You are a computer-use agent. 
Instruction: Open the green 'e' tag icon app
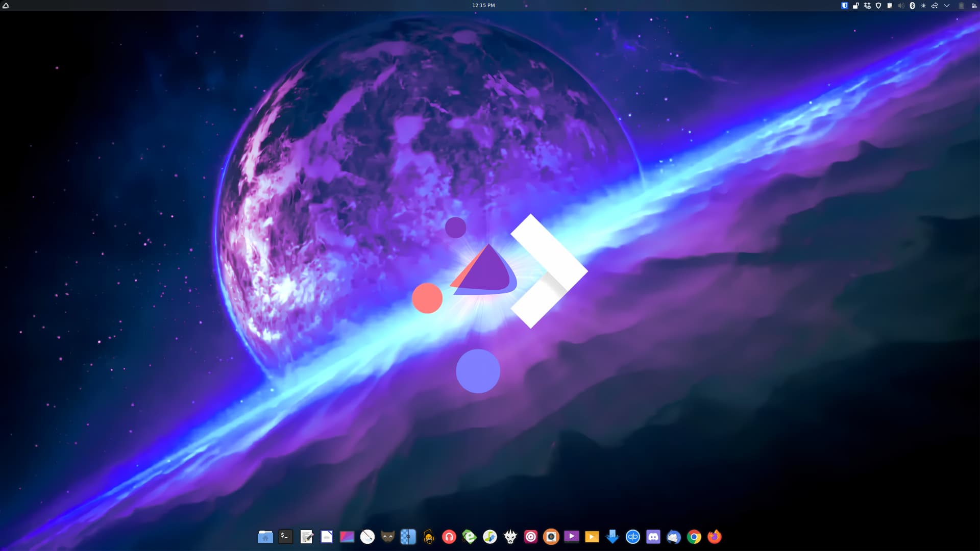tap(470, 537)
